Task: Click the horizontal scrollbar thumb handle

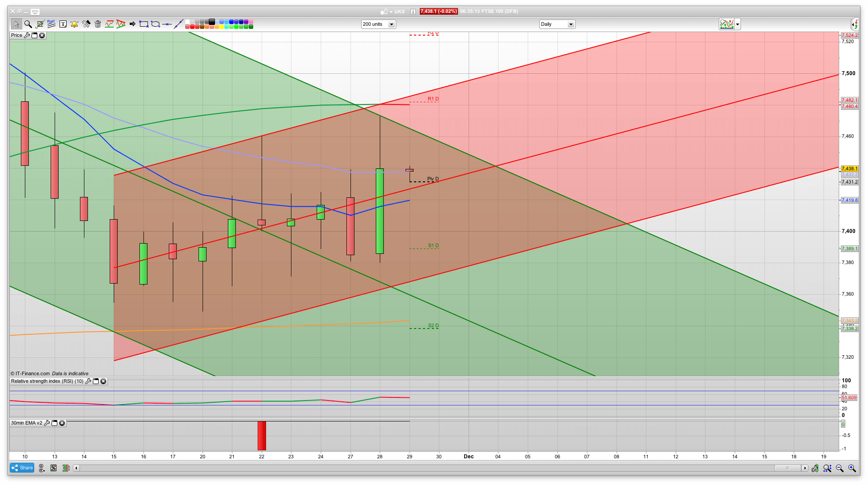Action: 788,468
